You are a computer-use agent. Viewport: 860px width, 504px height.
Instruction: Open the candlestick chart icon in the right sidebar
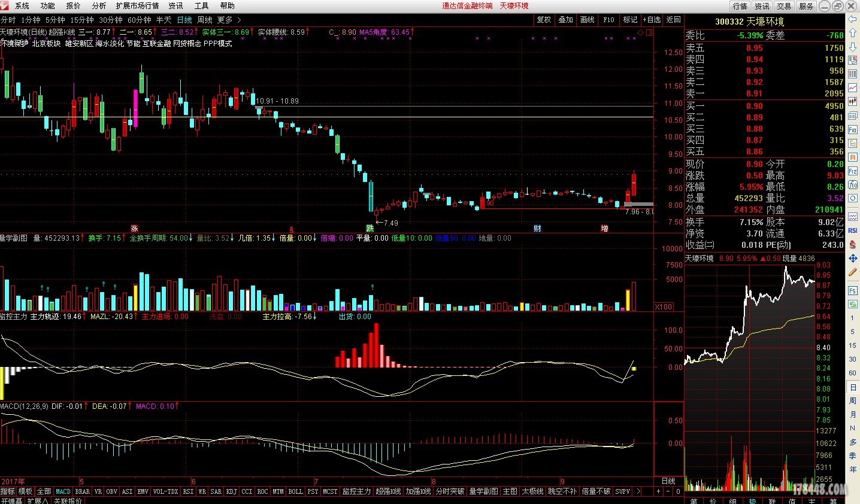pyautogui.click(x=853, y=102)
